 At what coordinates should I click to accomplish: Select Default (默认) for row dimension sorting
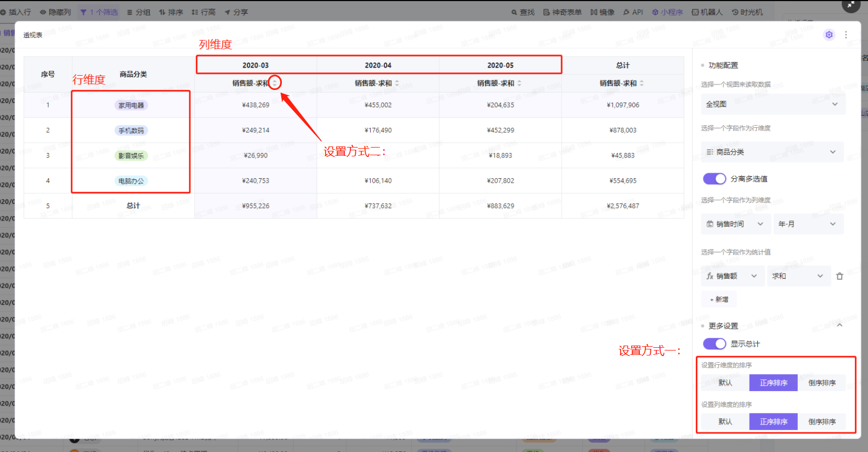tap(725, 383)
